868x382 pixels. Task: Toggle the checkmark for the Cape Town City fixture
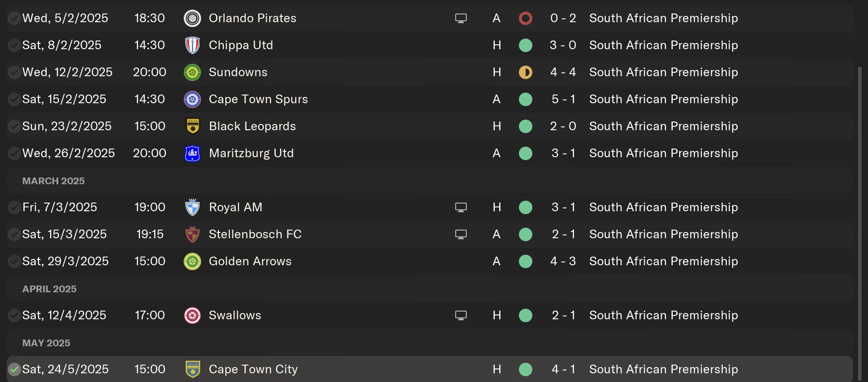14,369
